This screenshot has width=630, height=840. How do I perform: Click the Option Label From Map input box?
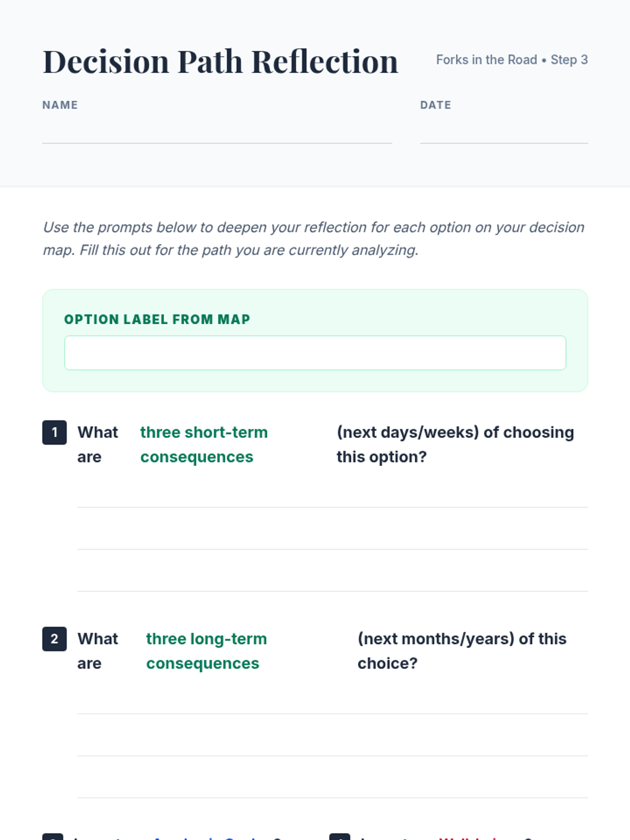point(315,353)
